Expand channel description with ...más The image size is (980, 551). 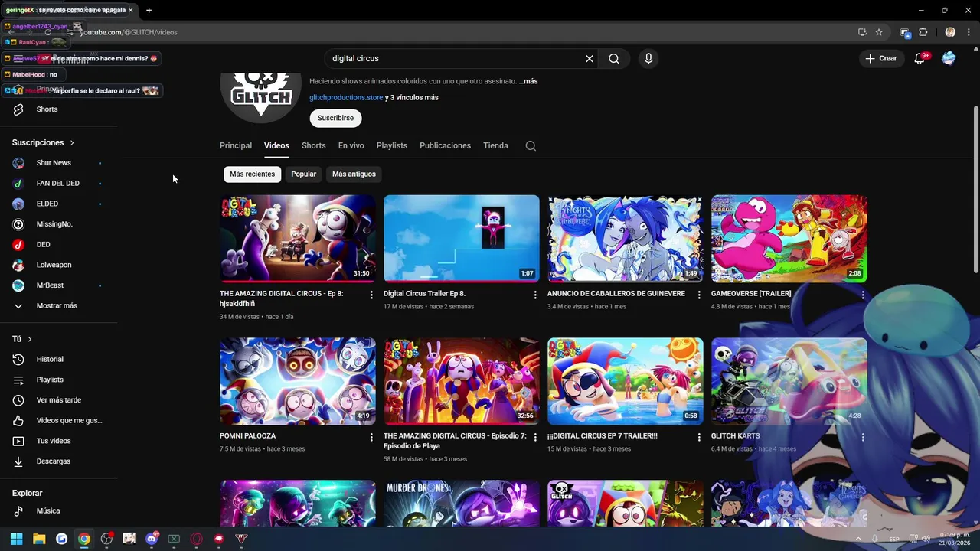pos(528,81)
